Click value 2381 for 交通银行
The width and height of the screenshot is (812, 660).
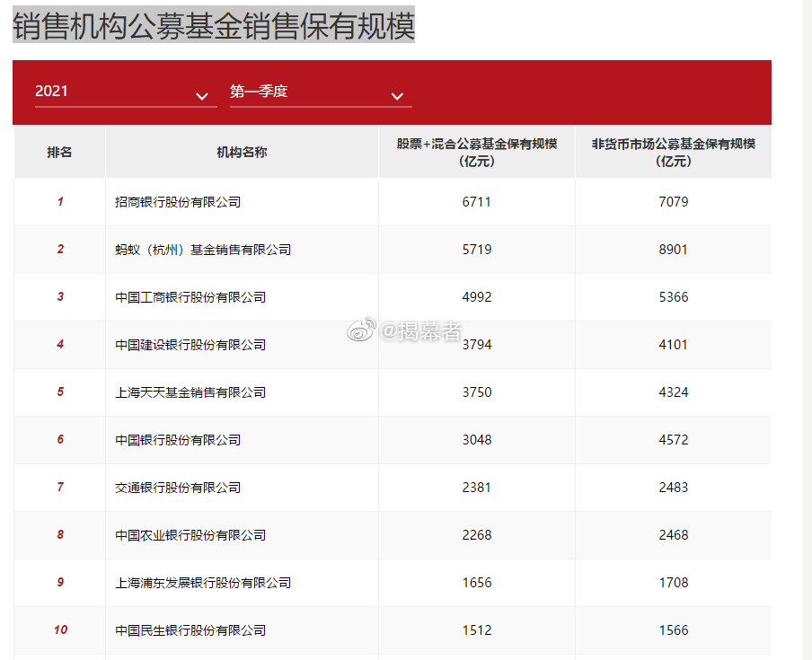point(476,488)
